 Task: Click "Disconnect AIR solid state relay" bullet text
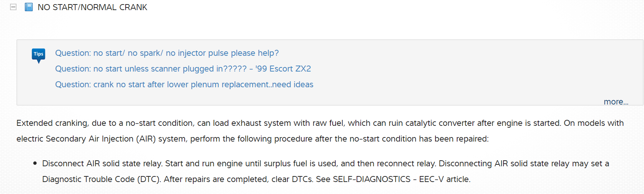click(x=102, y=164)
